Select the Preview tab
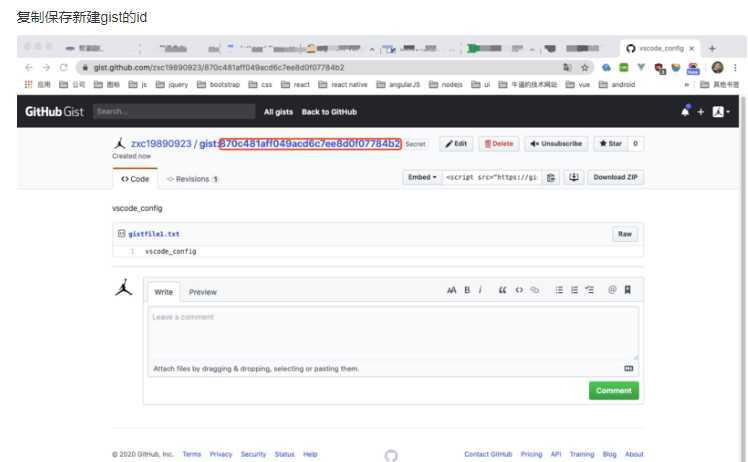The image size is (748, 462). pos(203,292)
